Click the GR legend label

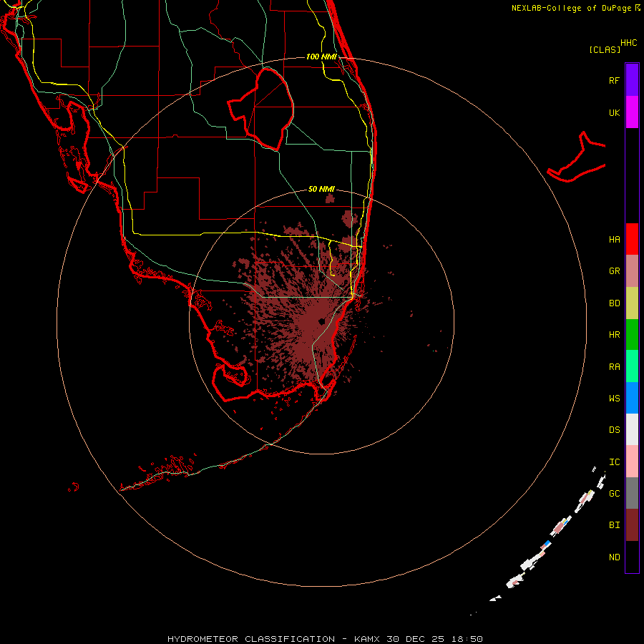point(614,271)
